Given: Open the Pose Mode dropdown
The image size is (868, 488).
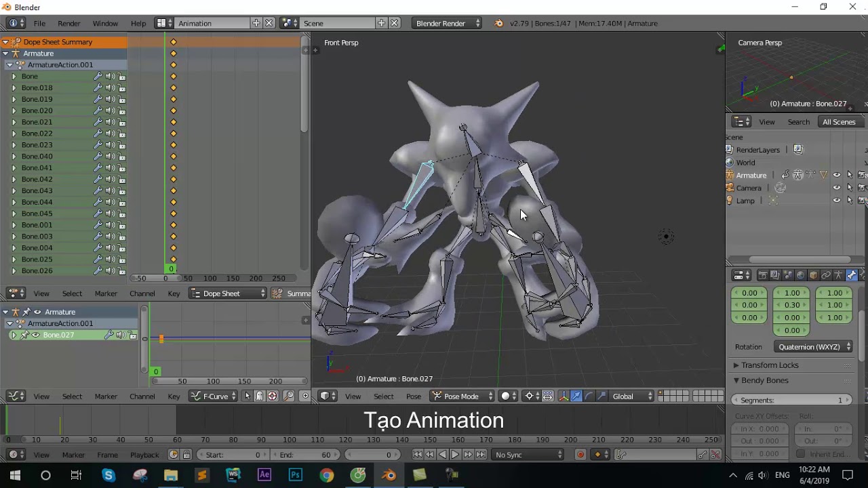Looking at the screenshot, I should click(462, 396).
